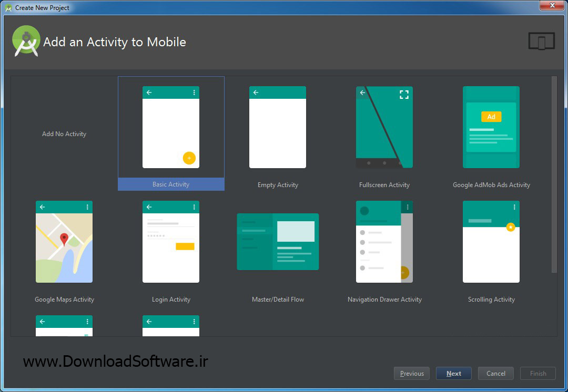Choose the Navigation Drawer Activity template
This screenshot has width=568, height=392.
[x=384, y=242]
